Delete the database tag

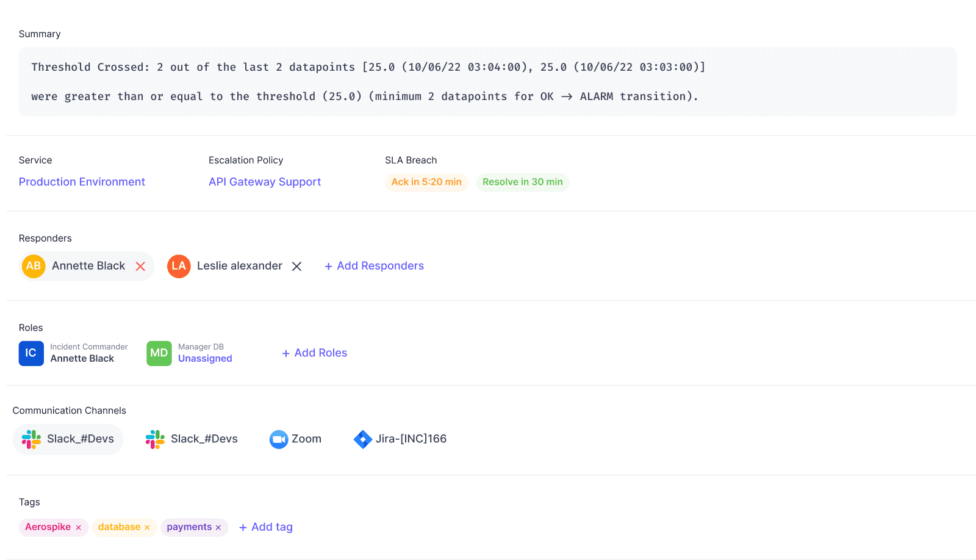147,527
